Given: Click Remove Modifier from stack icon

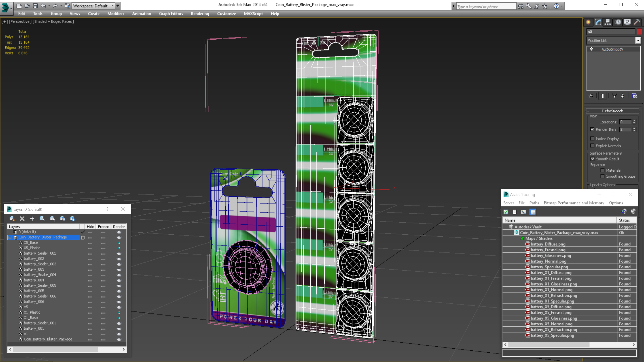Looking at the screenshot, I should pyautogui.click(x=623, y=96).
